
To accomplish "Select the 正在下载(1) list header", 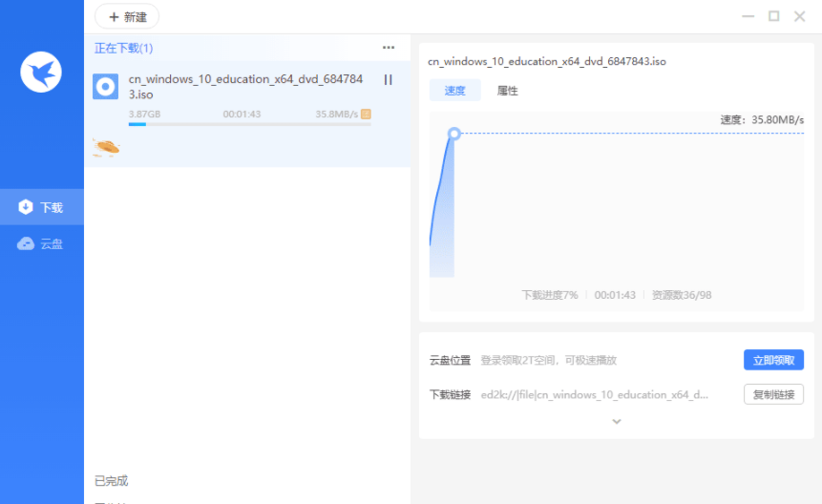I will (x=123, y=48).
